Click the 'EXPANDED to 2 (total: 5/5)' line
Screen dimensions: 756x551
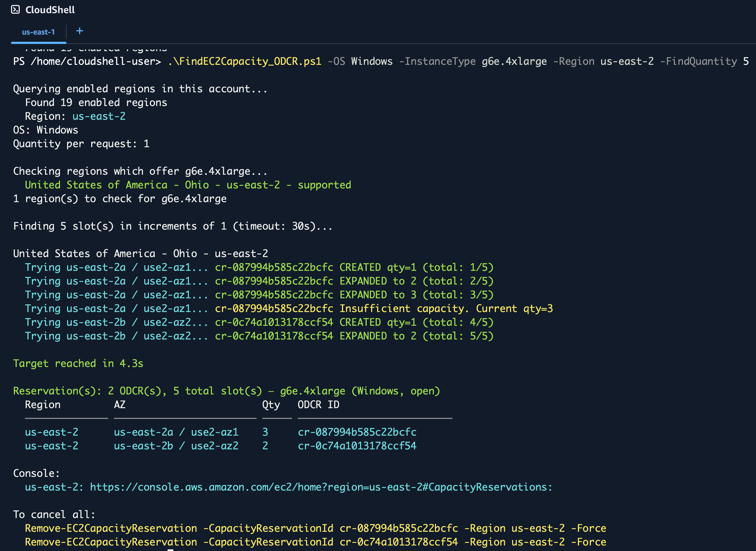tap(259, 336)
